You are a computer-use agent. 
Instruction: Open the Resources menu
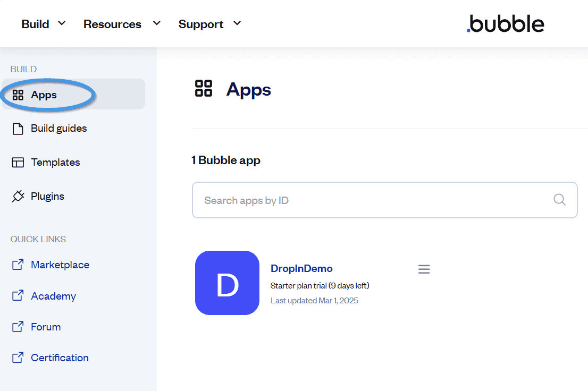[x=112, y=24]
